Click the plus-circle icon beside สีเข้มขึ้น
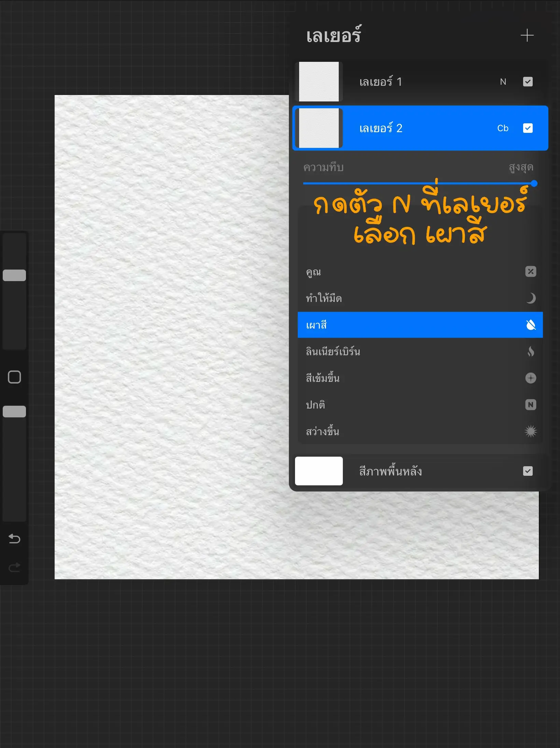 point(530,378)
